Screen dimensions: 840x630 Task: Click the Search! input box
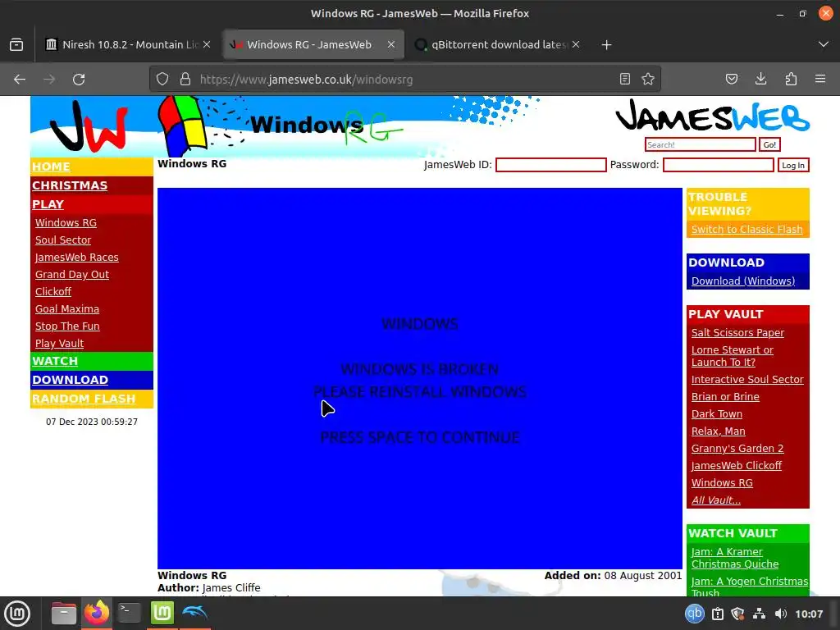click(x=701, y=144)
